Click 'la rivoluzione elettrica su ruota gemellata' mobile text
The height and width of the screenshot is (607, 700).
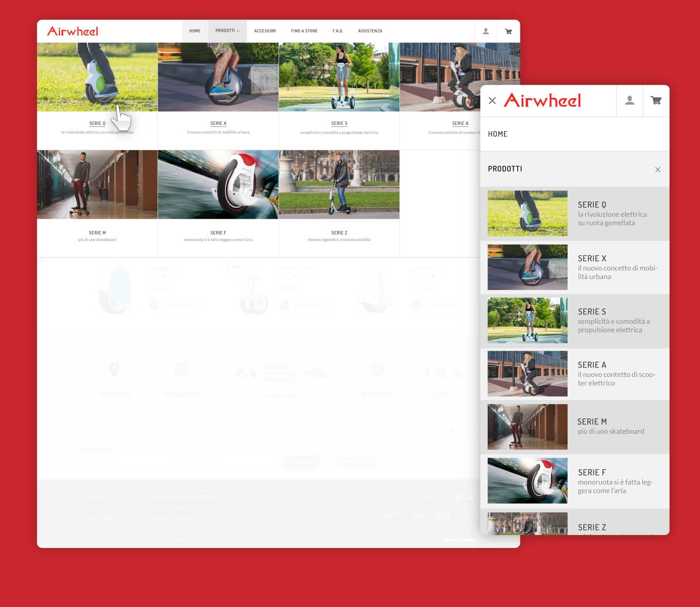pyautogui.click(x=612, y=218)
